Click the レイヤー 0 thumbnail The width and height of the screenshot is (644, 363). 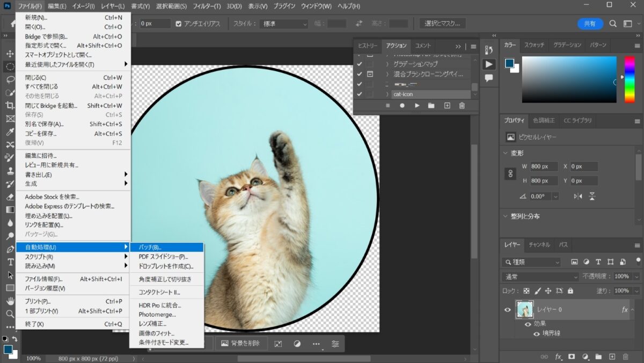click(x=525, y=309)
